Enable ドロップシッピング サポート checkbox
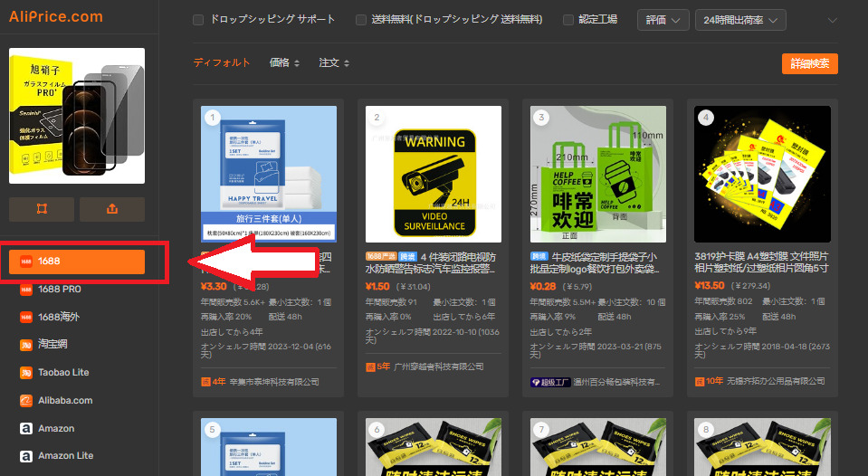The width and height of the screenshot is (868, 476). (198, 20)
